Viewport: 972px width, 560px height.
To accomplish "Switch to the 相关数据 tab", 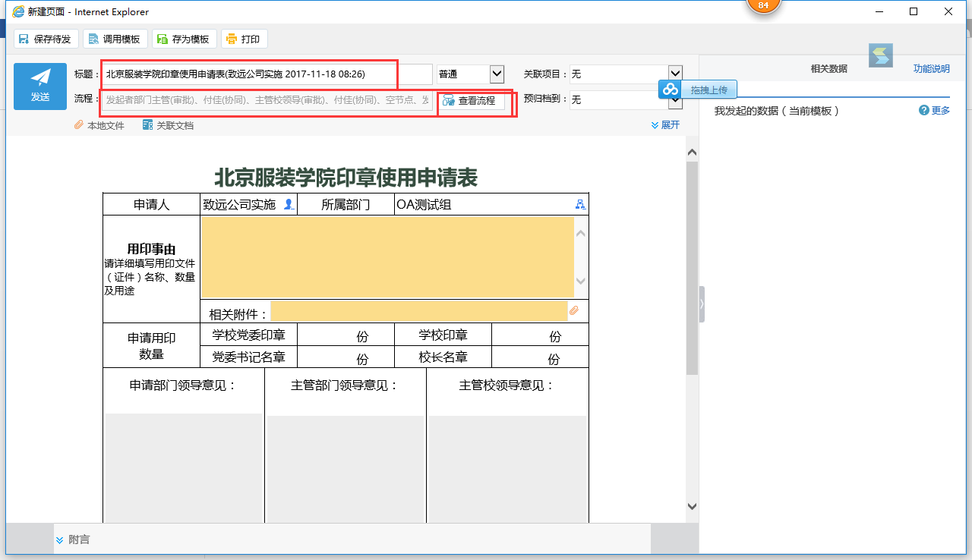I will click(x=828, y=69).
